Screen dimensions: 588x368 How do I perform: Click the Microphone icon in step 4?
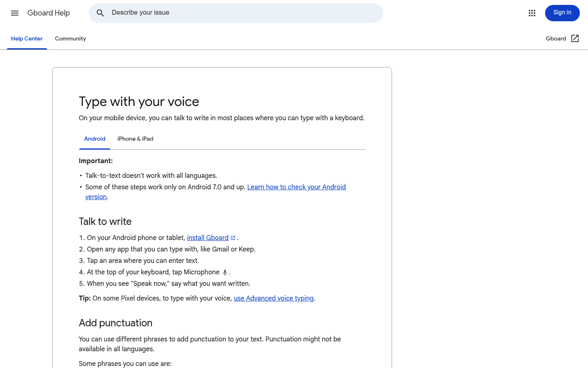click(x=225, y=272)
